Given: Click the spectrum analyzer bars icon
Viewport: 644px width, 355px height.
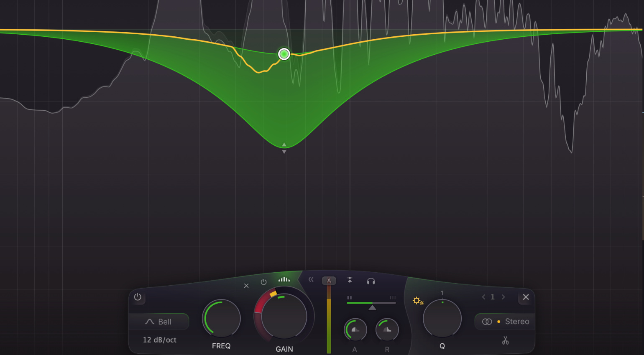Looking at the screenshot, I should click(284, 279).
